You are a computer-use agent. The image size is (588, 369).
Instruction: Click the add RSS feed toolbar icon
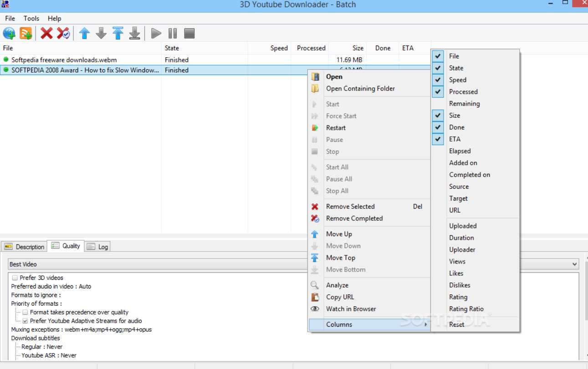[x=26, y=33]
